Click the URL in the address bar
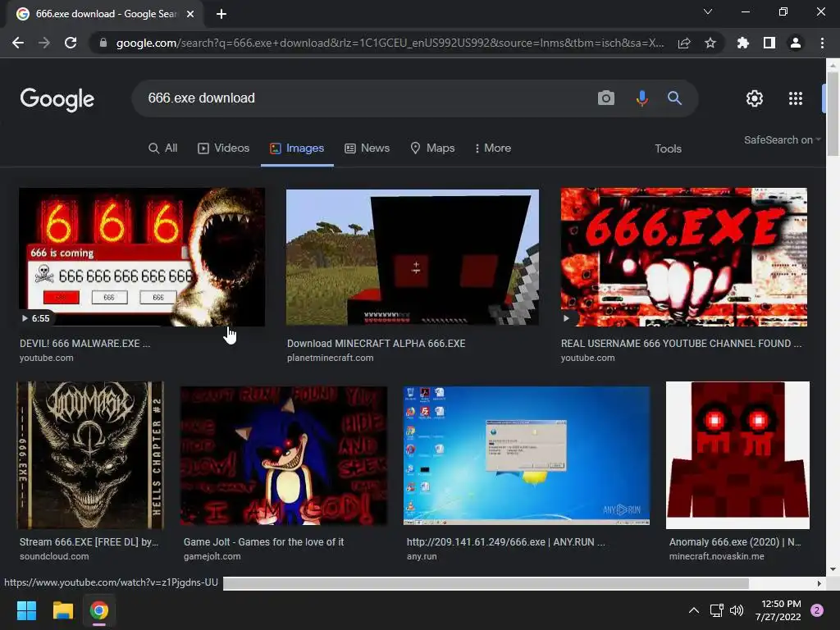The image size is (840, 630). click(x=390, y=43)
